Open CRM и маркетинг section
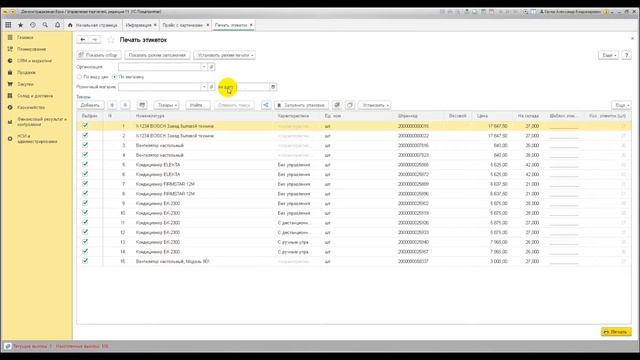This screenshot has width=640, height=360. pyautogui.click(x=34, y=61)
